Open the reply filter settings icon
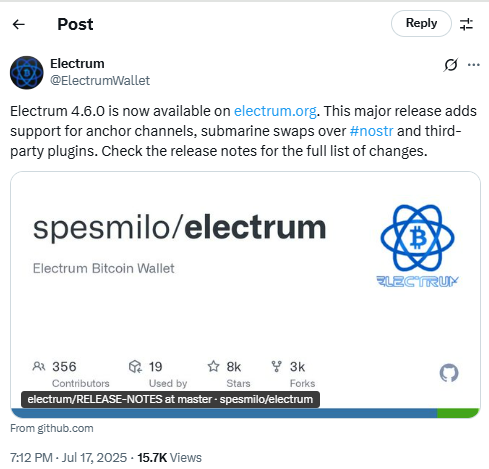489x469 pixels. 466,24
